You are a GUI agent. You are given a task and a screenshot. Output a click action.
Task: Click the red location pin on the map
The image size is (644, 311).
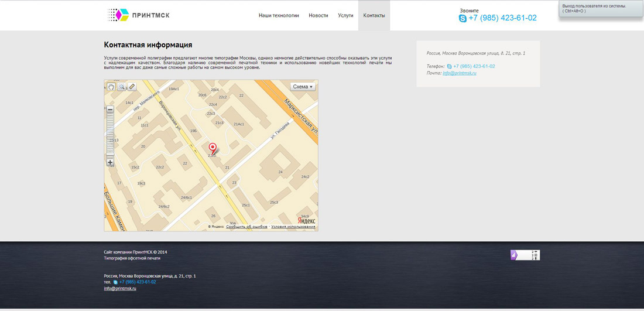(213, 148)
